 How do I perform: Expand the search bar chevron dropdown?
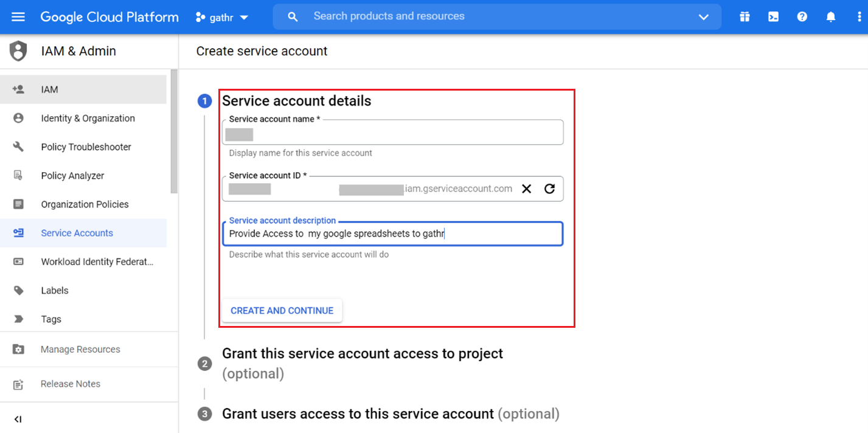[703, 16]
